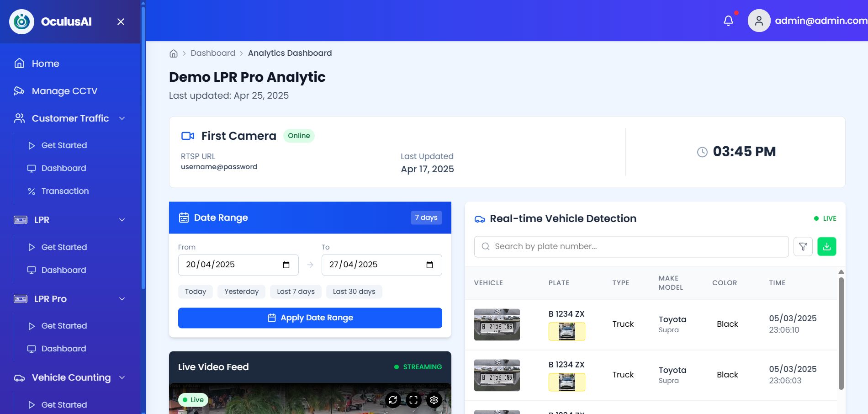Expand the Vehicle Counting section
This screenshot has height=414, width=868.
[x=122, y=377]
